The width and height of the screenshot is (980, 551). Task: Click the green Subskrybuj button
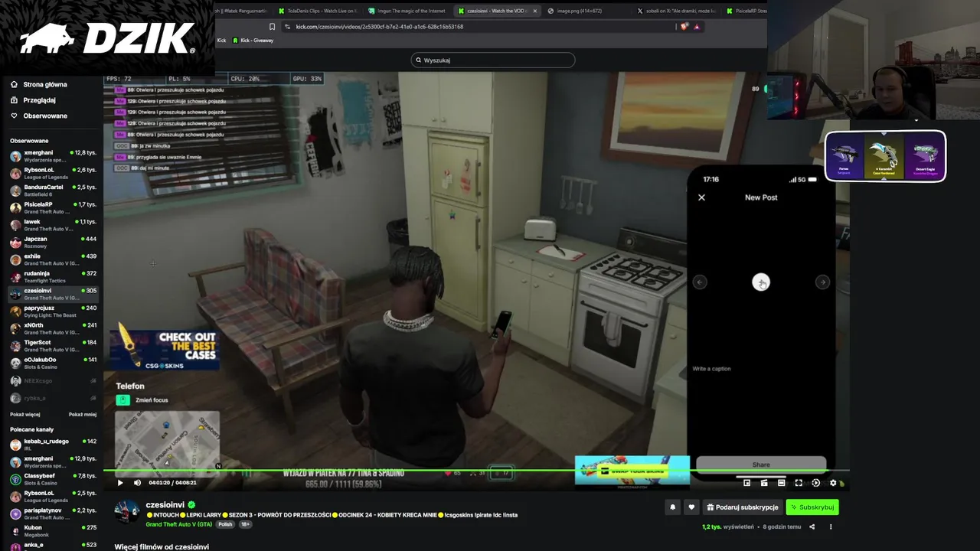[x=812, y=507]
